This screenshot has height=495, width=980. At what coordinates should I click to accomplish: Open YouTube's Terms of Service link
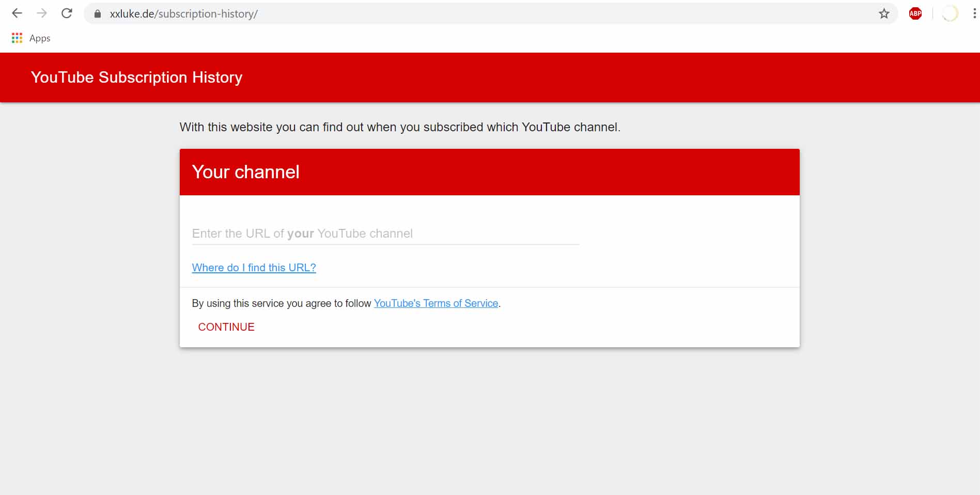pos(436,303)
